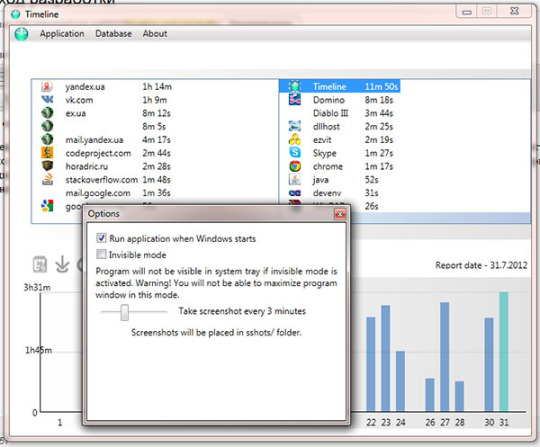540x447 pixels.
Task: Click the globe icon with 8m 5s
Action: (47, 126)
